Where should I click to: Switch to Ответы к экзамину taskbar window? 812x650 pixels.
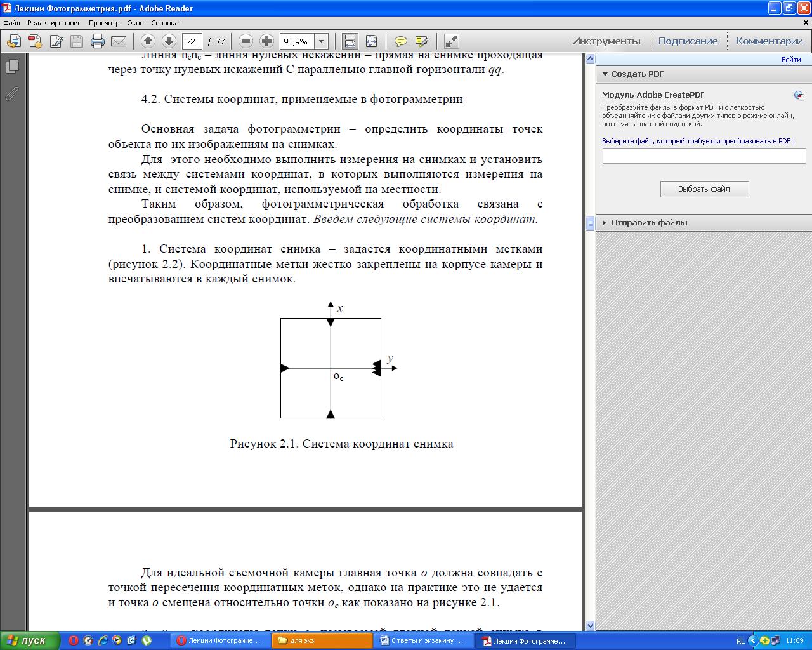424,640
